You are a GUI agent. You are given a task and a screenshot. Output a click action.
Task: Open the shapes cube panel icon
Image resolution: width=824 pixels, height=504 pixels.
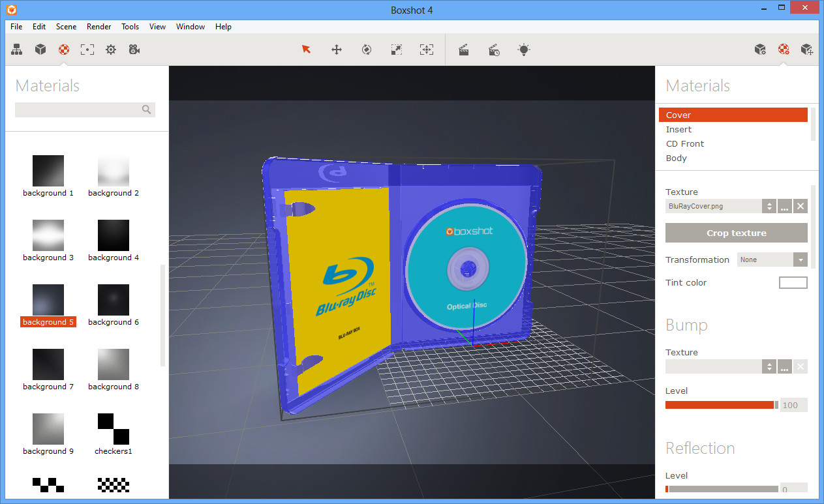tap(40, 50)
